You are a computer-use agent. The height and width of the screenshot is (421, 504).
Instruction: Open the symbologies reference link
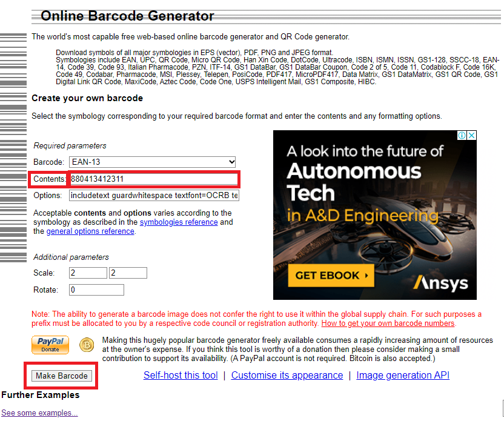coord(179,222)
